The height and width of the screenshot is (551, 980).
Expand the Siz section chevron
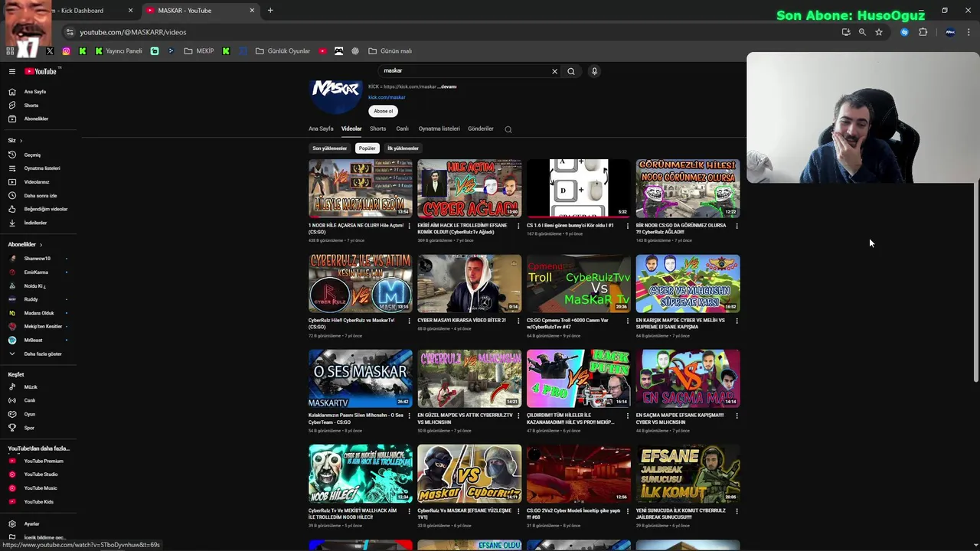coord(21,141)
